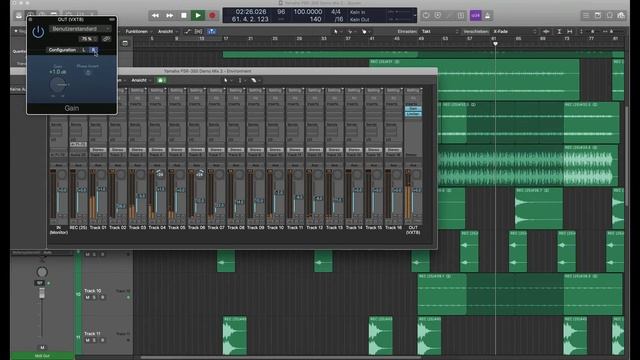Screen dimensions: 640x360
Task: Select the L channel configuration button
Action: 84,50
